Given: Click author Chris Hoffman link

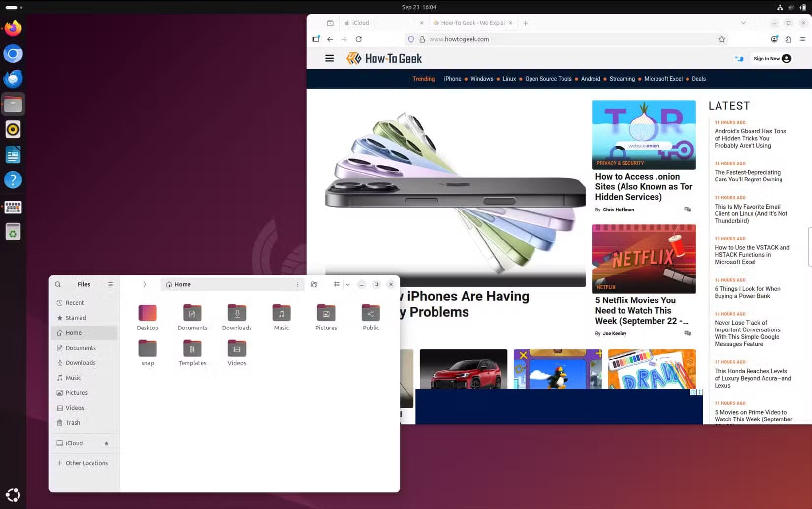Looking at the screenshot, I should pos(618,210).
